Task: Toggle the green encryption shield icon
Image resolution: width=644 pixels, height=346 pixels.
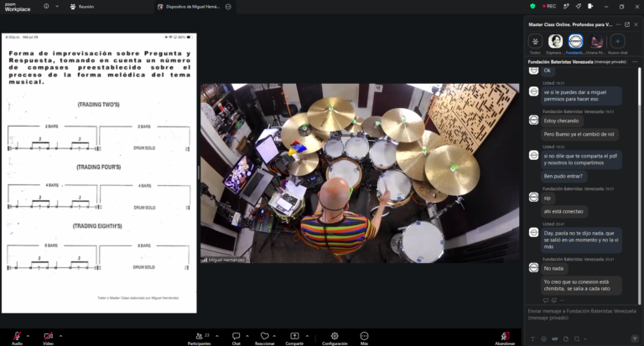Action: click(x=532, y=6)
